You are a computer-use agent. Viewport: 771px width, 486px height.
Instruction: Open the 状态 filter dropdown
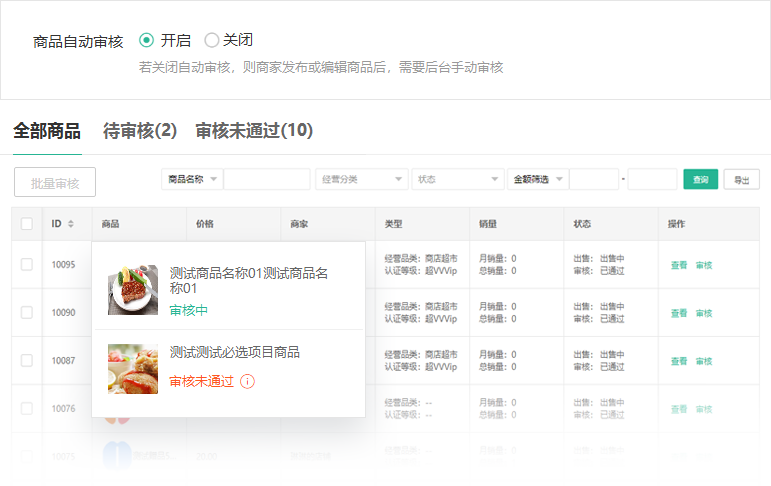pyautogui.click(x=458, y=179)
